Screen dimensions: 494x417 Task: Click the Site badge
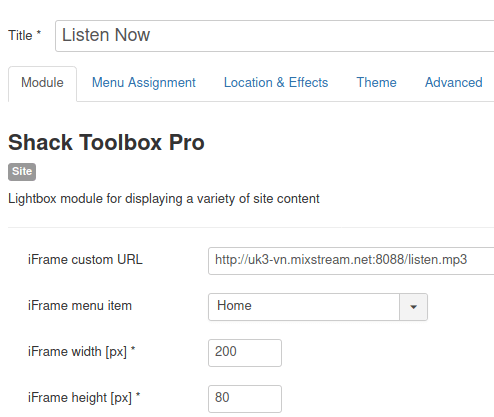pos(22,172)
